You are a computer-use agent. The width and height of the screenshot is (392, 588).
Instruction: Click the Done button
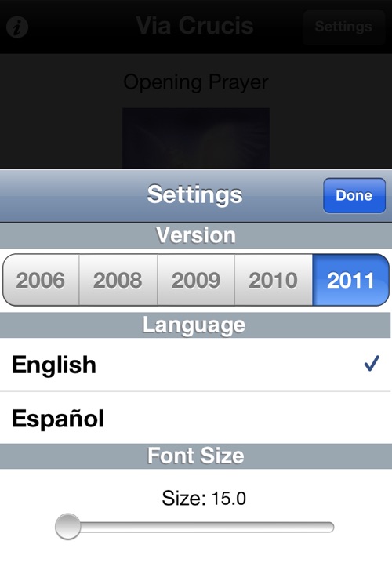pyautogui.click(x=354, y=195)
